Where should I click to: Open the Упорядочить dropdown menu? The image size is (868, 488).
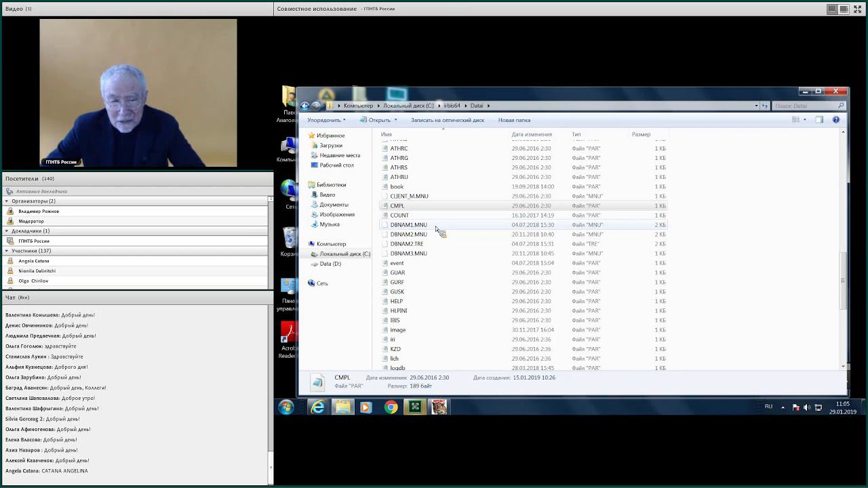pyautogui.click(x=326, y=120)
